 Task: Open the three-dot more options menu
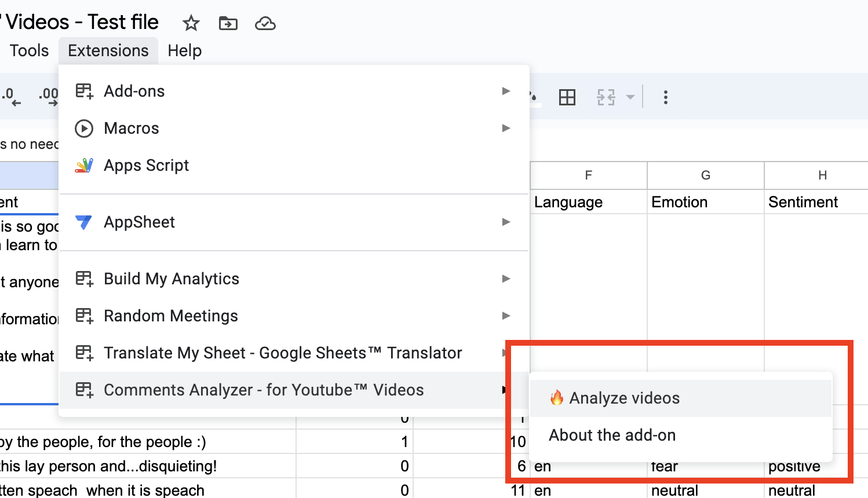pos(665,97)
